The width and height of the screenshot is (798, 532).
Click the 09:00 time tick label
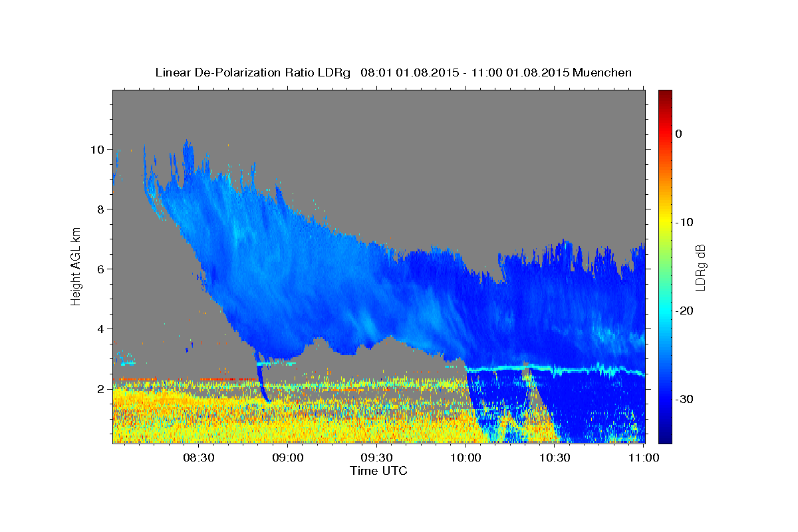pyautogui.click(x=287, y=458)
